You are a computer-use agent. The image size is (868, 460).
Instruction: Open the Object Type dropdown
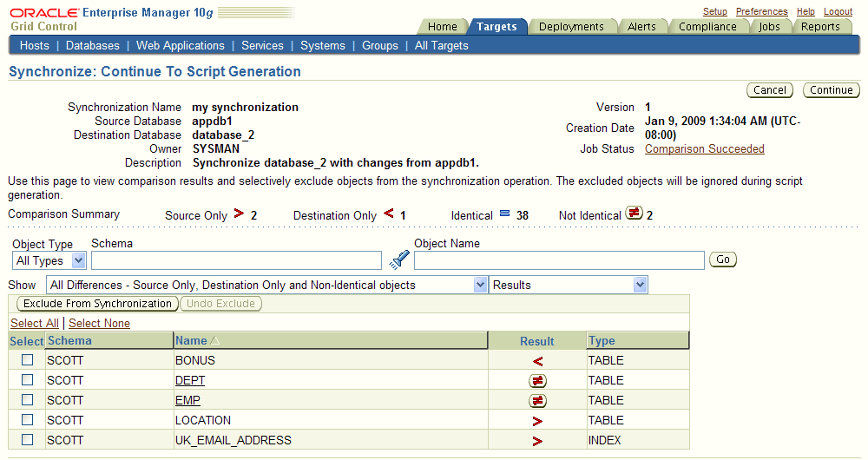(x=49, y=260)
